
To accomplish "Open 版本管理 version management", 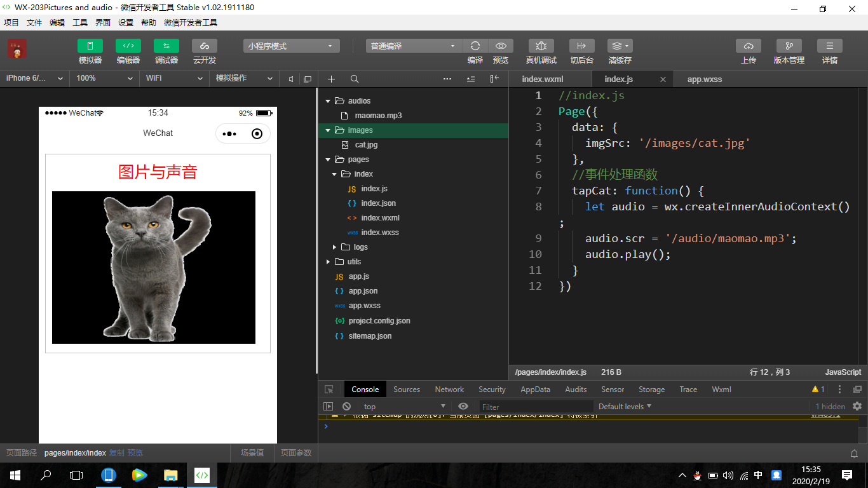I will pyautogui.click(x=789, y=46).
